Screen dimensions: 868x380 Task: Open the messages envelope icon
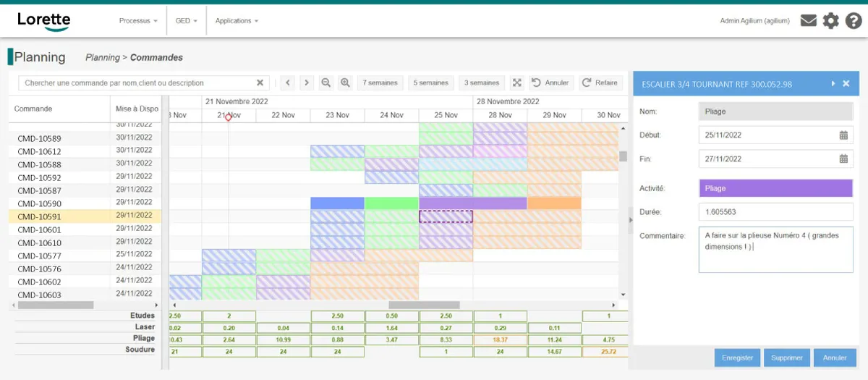tap(809, 21)
